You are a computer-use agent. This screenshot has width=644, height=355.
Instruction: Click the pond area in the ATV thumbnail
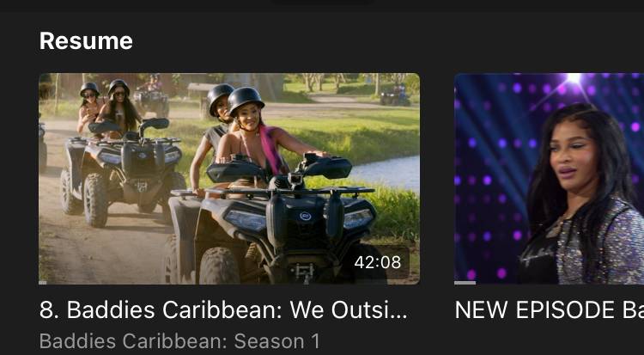tap(386, 173)
